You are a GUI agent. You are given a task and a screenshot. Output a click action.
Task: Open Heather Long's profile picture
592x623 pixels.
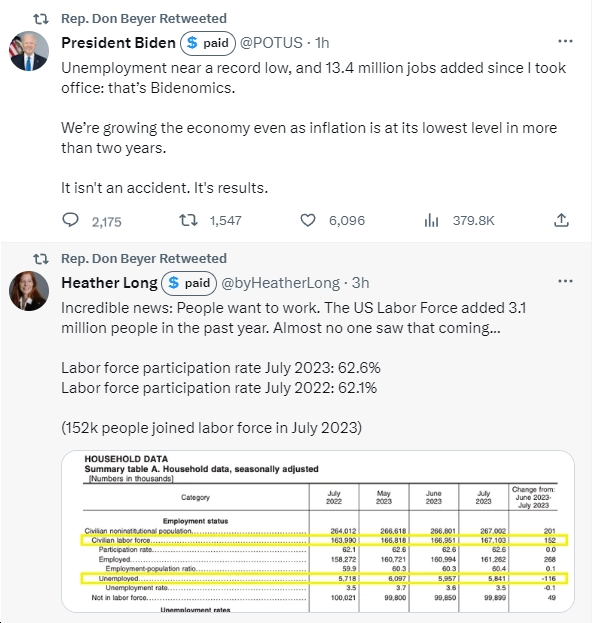tap(29, 291)
